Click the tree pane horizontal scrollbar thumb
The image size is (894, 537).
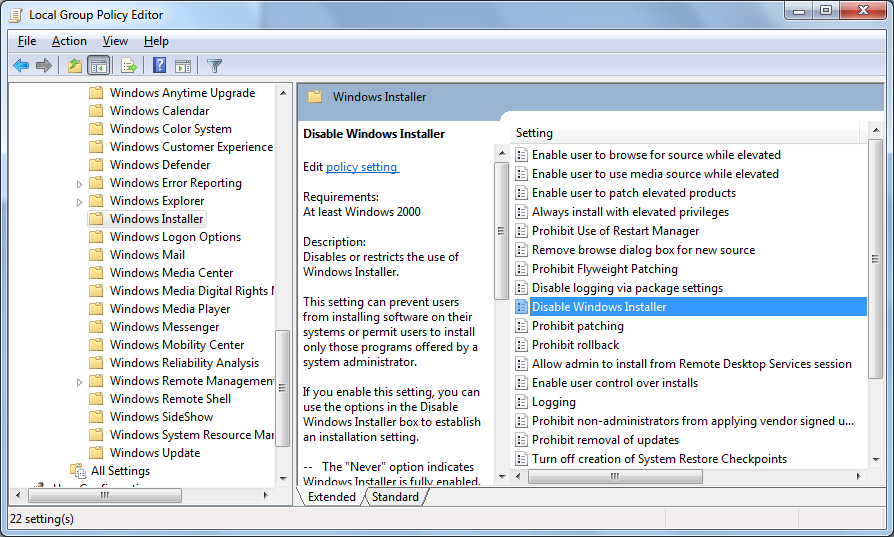click(x=105, y=495)
